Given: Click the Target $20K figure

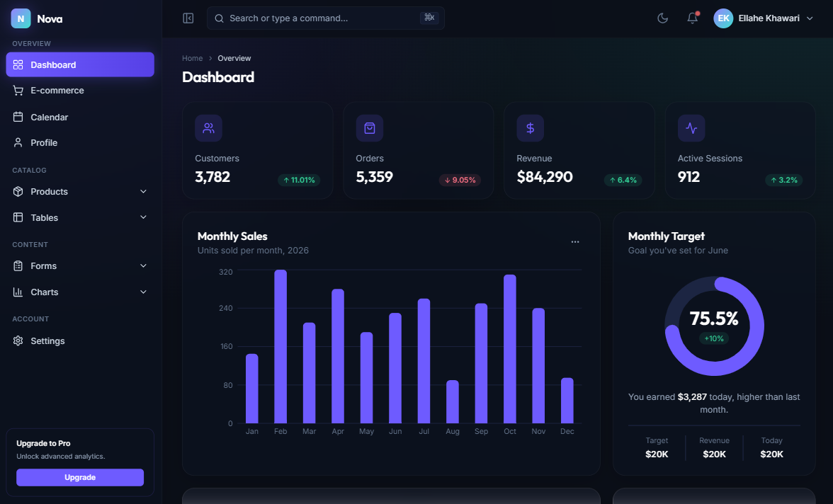Looking at the screenshot, I should pos(657,454).
